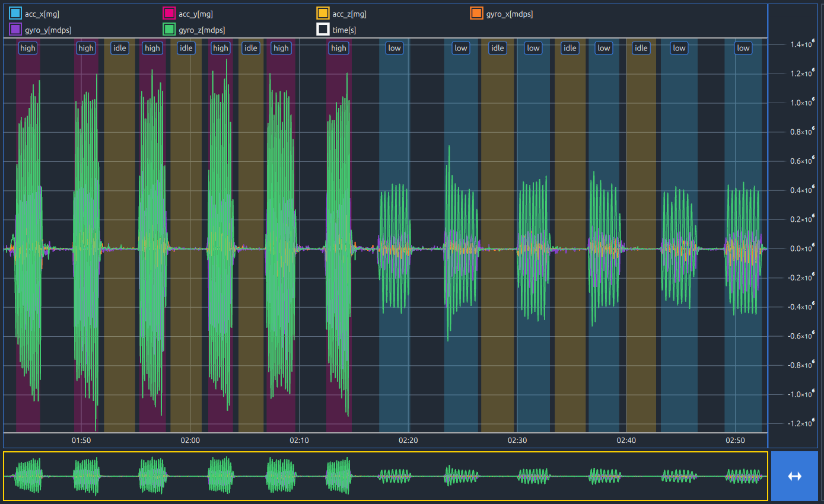
Task: Click the 'high' tag before 02:15
Action: tap(339, 48)
